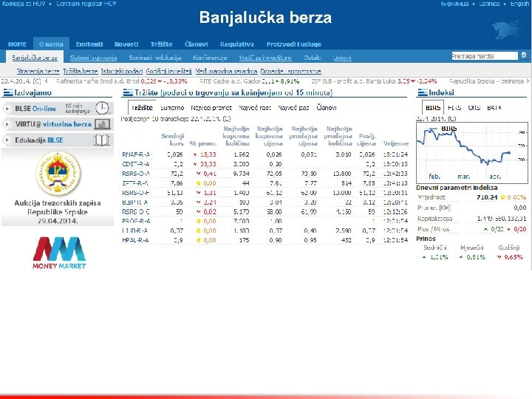
Task: Open the Novosti menu
Action: point(126,44)
